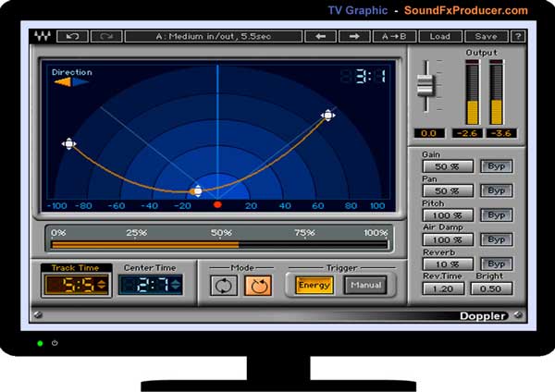This screenshot has width=555, height=392.
Task: Select the right path end point handle
Action: [x=328, y=116]
